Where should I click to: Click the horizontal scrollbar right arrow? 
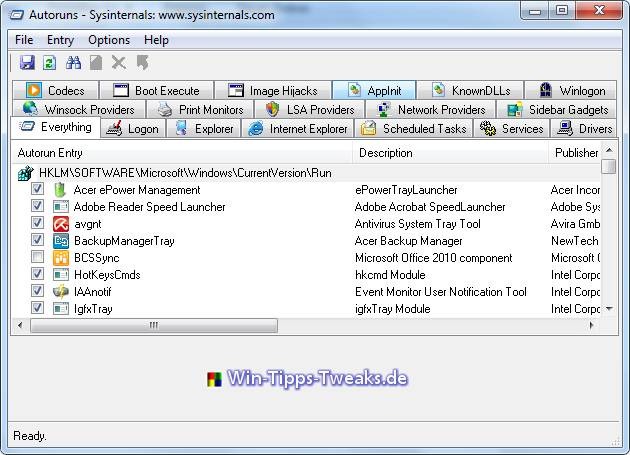(591, 325)
